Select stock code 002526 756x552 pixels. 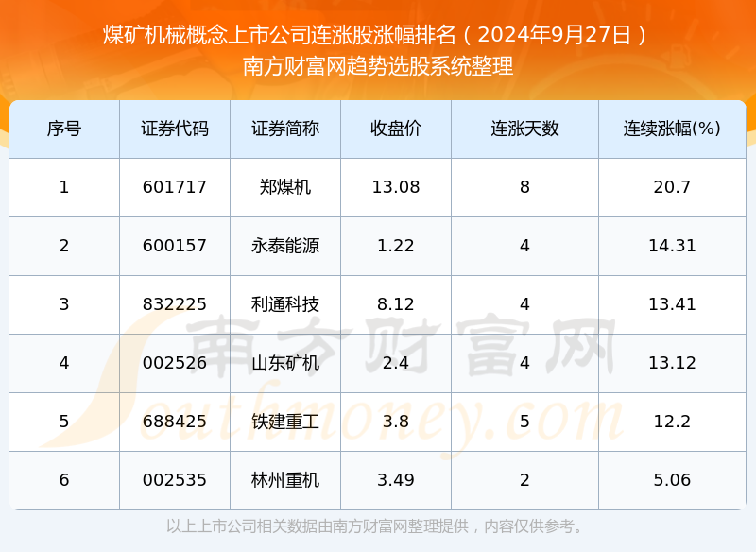point(175,363)
